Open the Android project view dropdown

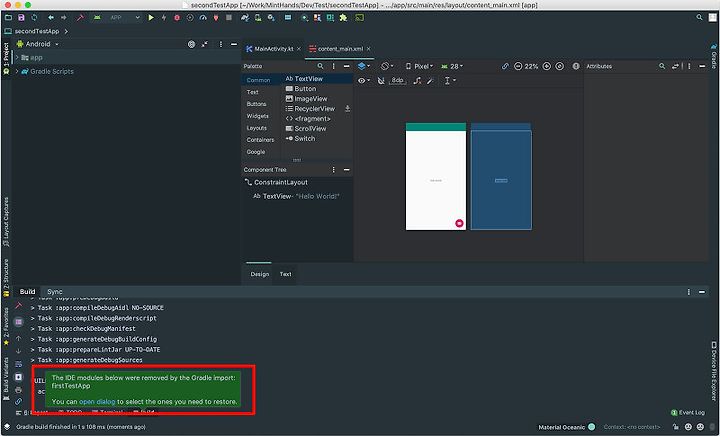tap(38, 44)
